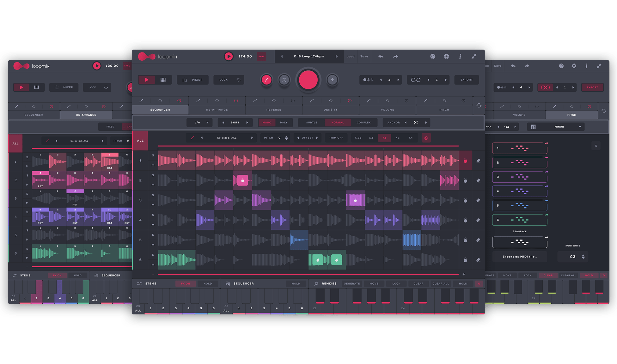The image size is (617, 364).
Task: Mute track 3 in center window
Action: [153, 205]
